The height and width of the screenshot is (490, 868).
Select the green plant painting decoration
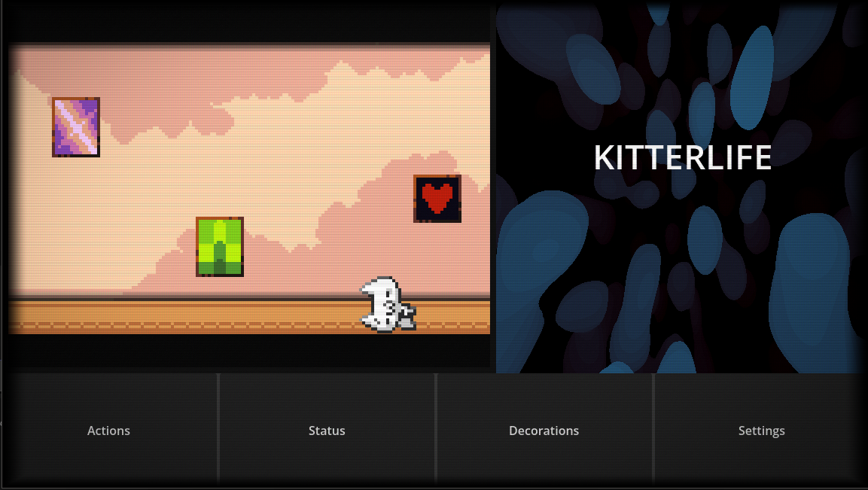(219, 246)
